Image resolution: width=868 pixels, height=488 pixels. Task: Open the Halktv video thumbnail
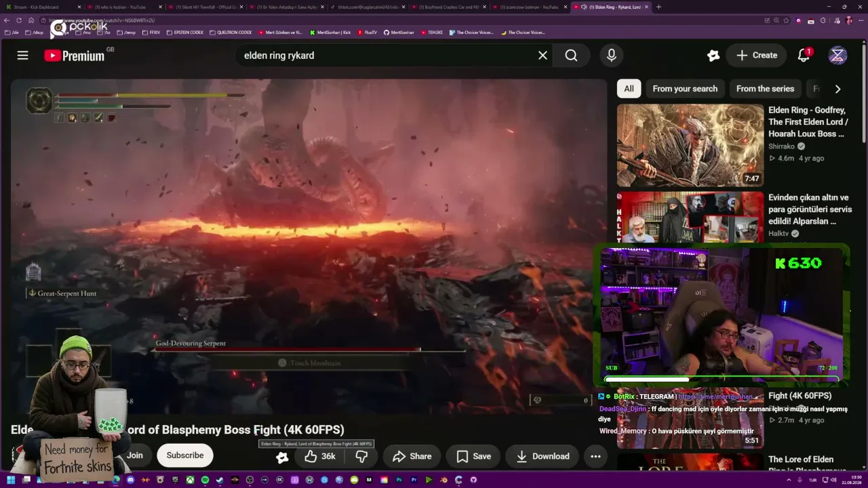(x=690, y=218)
